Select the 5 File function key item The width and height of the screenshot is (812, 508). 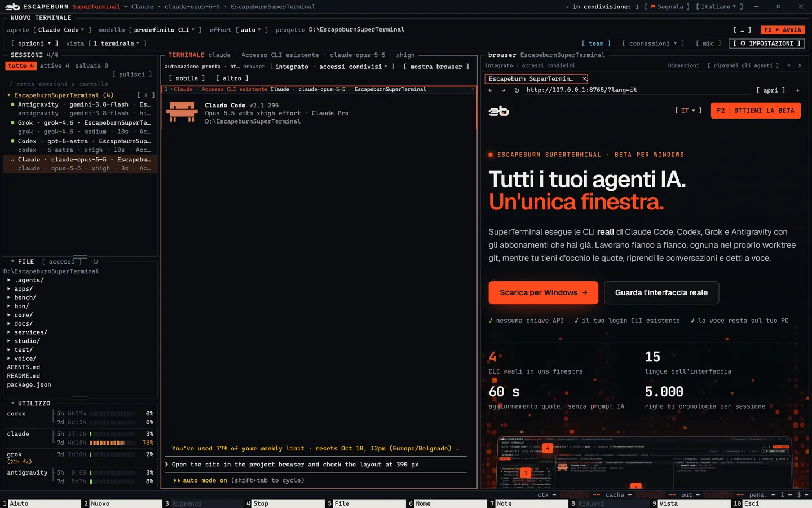[365, 503]
